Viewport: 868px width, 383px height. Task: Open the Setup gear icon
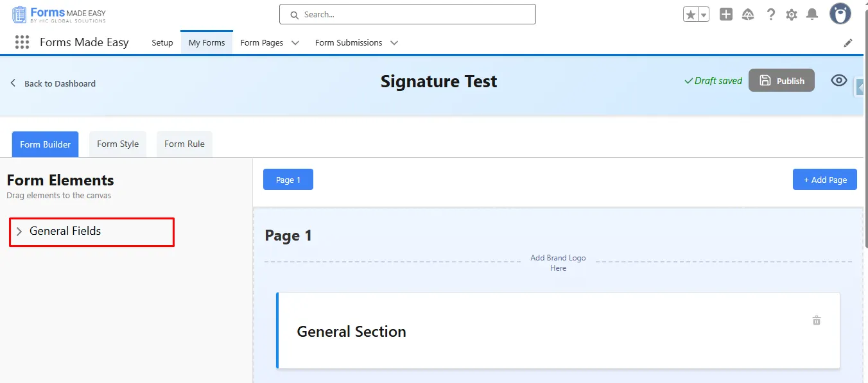792,15
